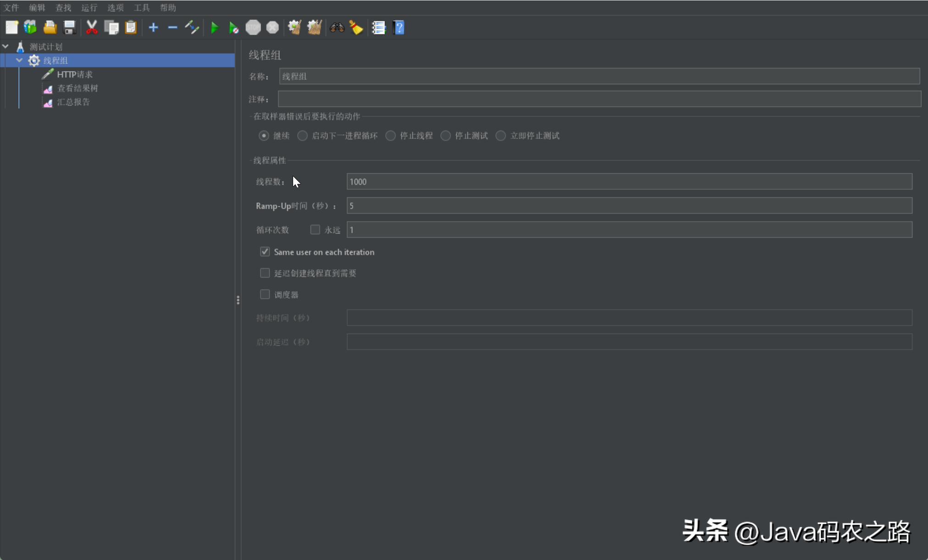Select 汇总报告 in the tree
The image size is (928, 560).
click(x=73, y=102)
